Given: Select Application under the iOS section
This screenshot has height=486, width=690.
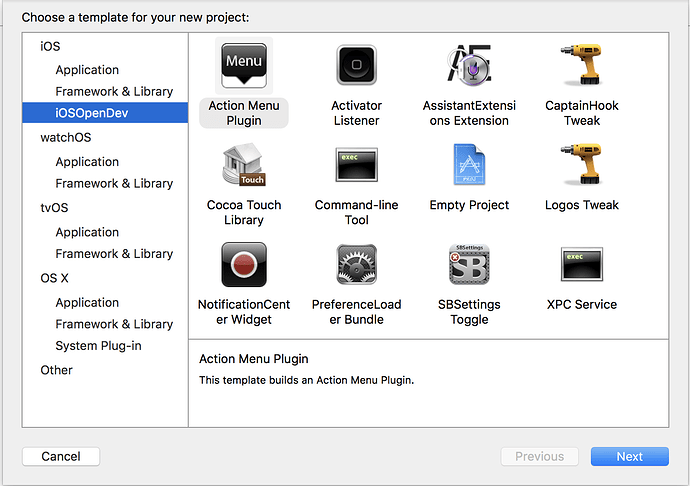Looking at the screenshot, I should (x=87, y=70).
